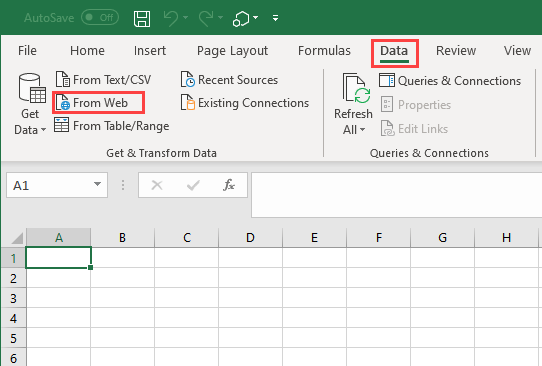Click the shapes icon in Quick Access Toolbar
542x366 pixels.
241,19
